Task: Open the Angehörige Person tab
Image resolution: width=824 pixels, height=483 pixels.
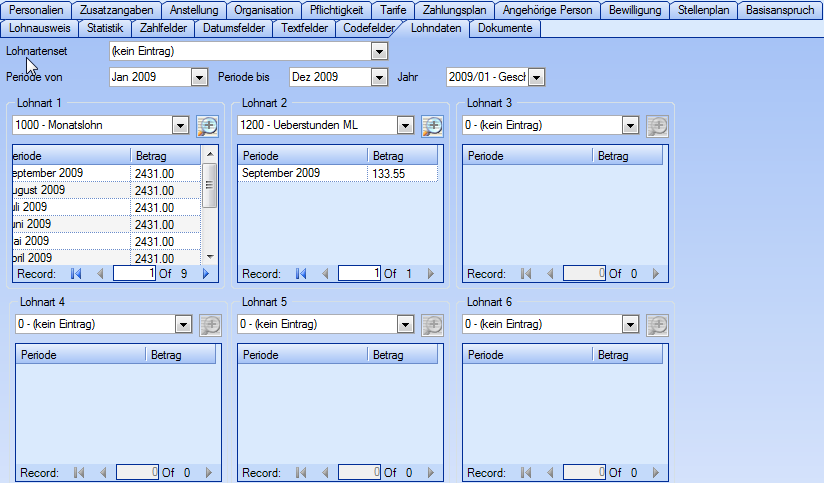Action: pyautogui.click(x=548, y=10)
